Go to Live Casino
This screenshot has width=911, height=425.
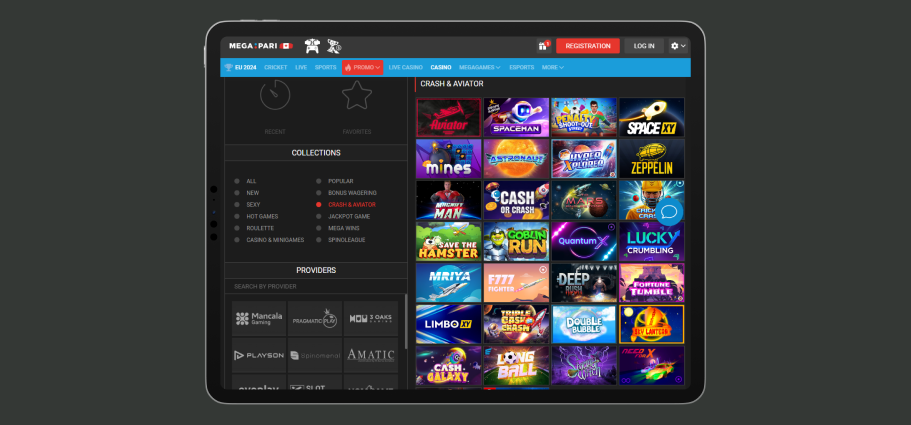[406, 67]
